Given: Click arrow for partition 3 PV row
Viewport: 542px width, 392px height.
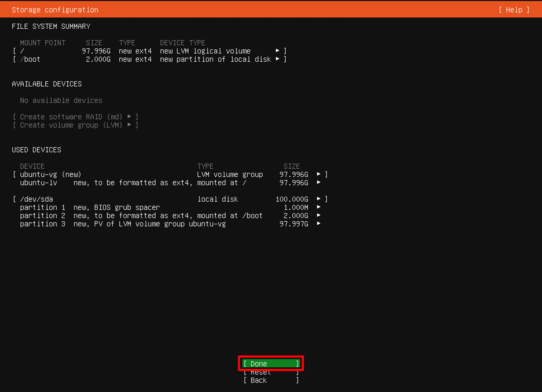Looking at the screenshot, I should 318,224.
